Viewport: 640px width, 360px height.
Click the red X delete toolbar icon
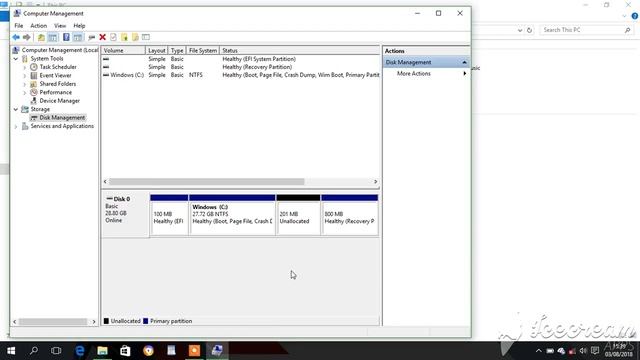point(102,38)
